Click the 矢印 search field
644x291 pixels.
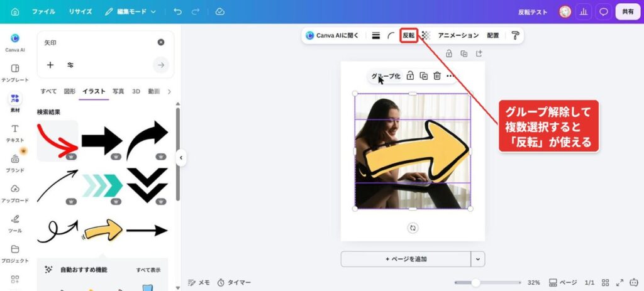pos(99,43)
